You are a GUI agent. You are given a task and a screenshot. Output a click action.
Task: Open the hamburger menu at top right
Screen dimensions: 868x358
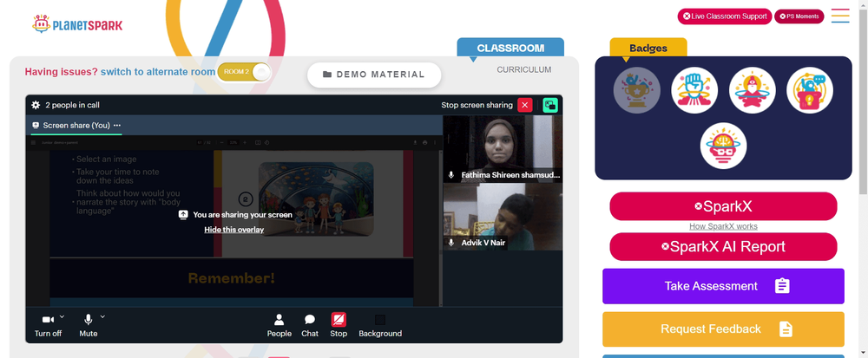[x=840, y=16]
